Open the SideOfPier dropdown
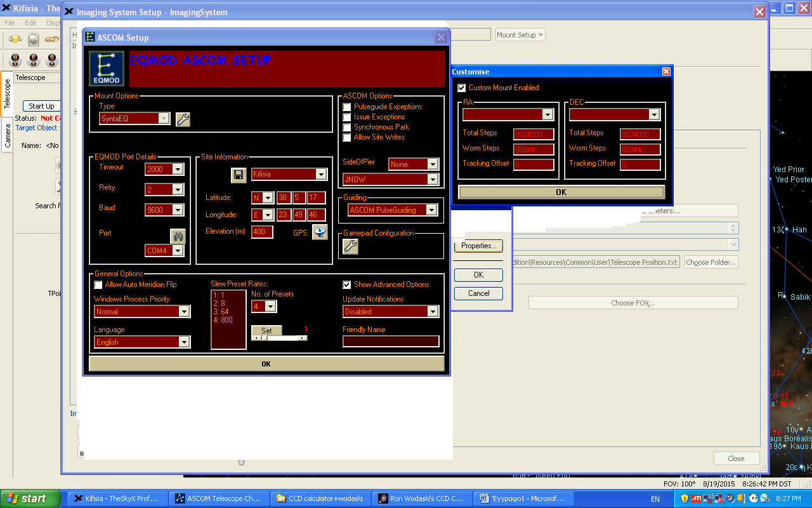The image size is (812, 508). click(x=433, y=164)
